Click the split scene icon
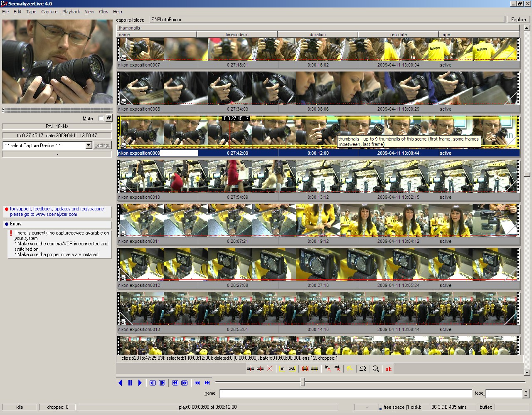Viewport: 532px width, 415px height. click(x=250, y=369)
